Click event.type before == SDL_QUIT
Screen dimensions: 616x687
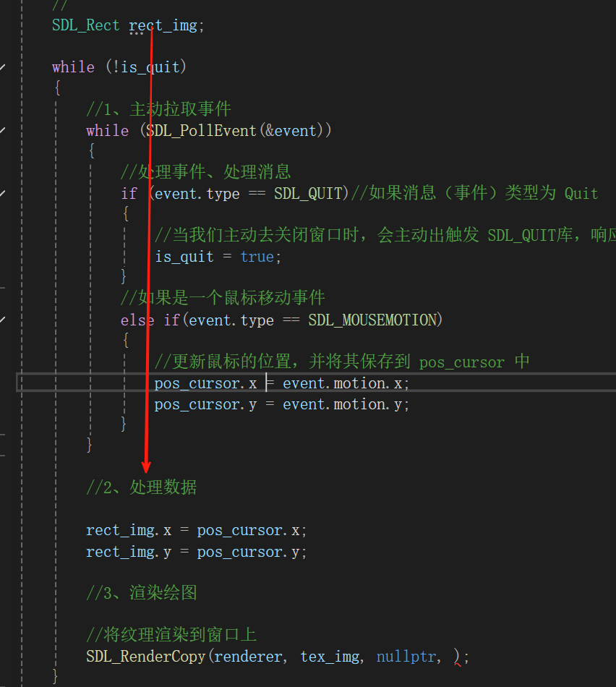(197, 193)
